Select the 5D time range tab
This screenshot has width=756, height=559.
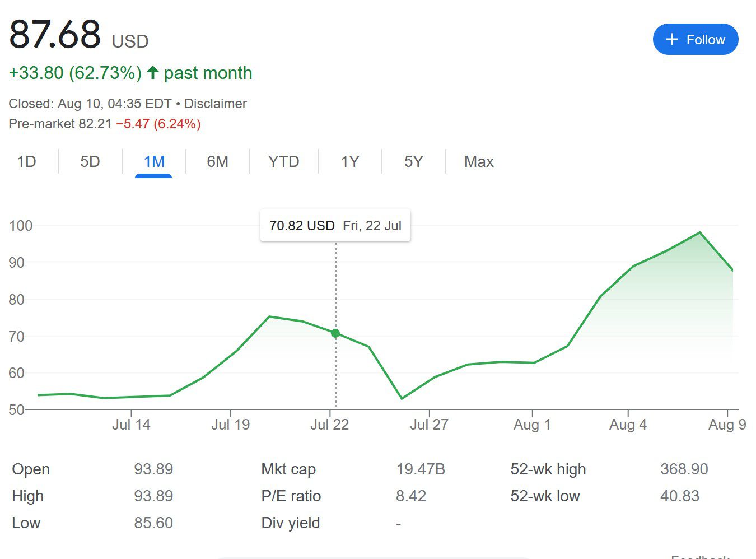click(x=90, y=162)
